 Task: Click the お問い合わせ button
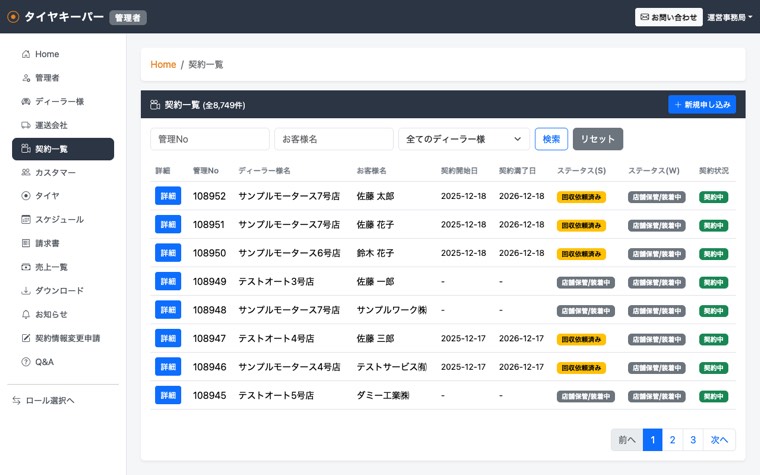pos(668,17)
